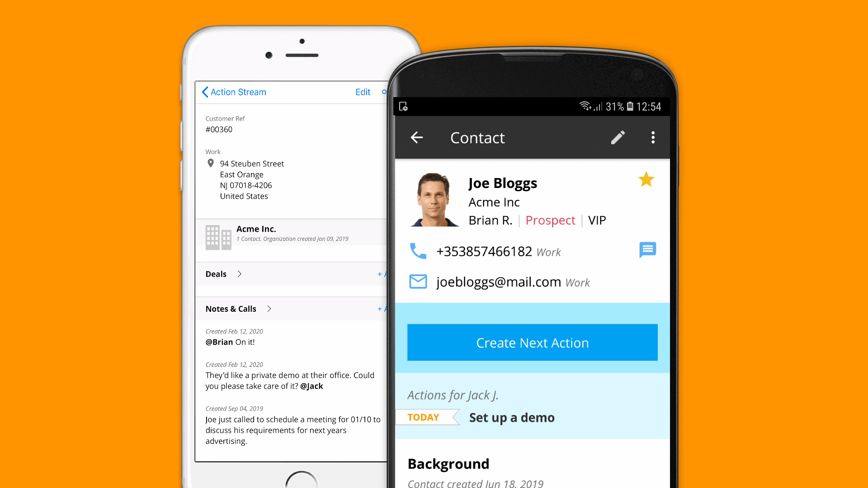868x488 pixels.
Task: Tap the edit pencil icon on Contact
Action: pyautogui.click(x=618, y=137)
